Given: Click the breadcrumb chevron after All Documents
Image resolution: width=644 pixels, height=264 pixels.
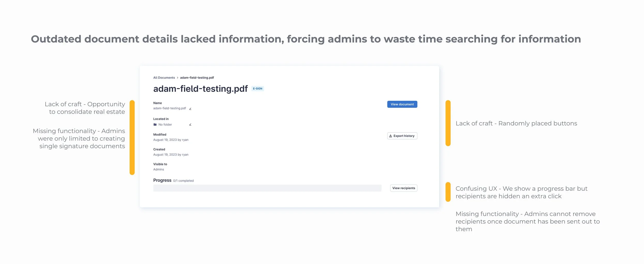Looking at the screenshot, I should [177, 78].
